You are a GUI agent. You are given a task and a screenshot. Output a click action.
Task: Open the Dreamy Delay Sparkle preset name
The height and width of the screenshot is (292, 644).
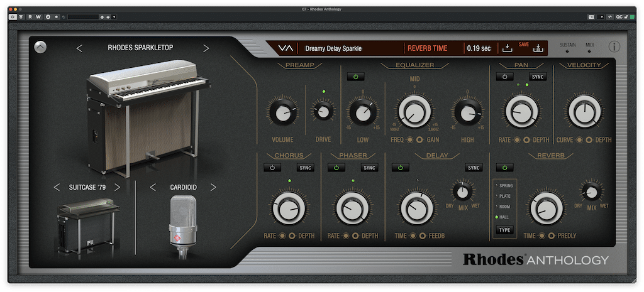pyautogui.click(x=333, y=48)
